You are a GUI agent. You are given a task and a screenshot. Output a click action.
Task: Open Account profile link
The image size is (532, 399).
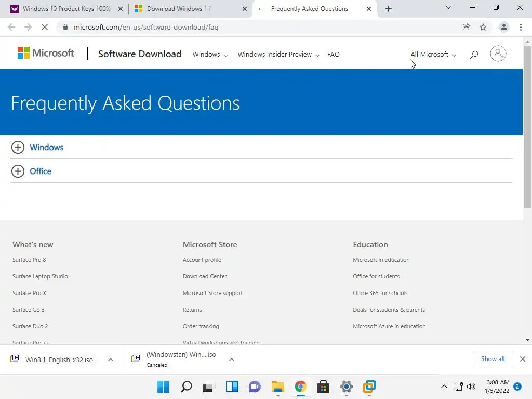coord(202,260)
